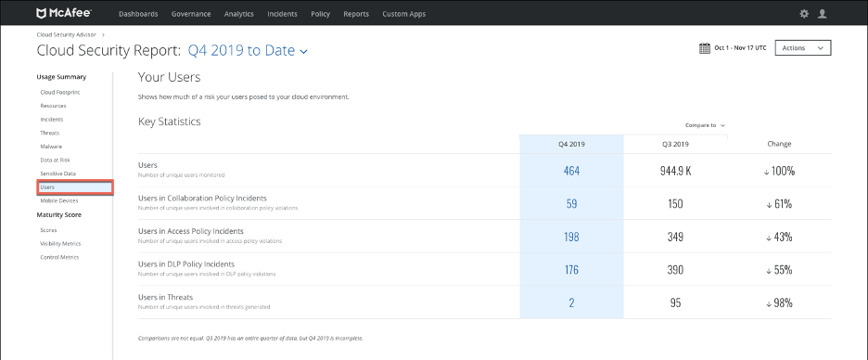
Task: Click the Q3 2019 value 390
Action: 675,270
